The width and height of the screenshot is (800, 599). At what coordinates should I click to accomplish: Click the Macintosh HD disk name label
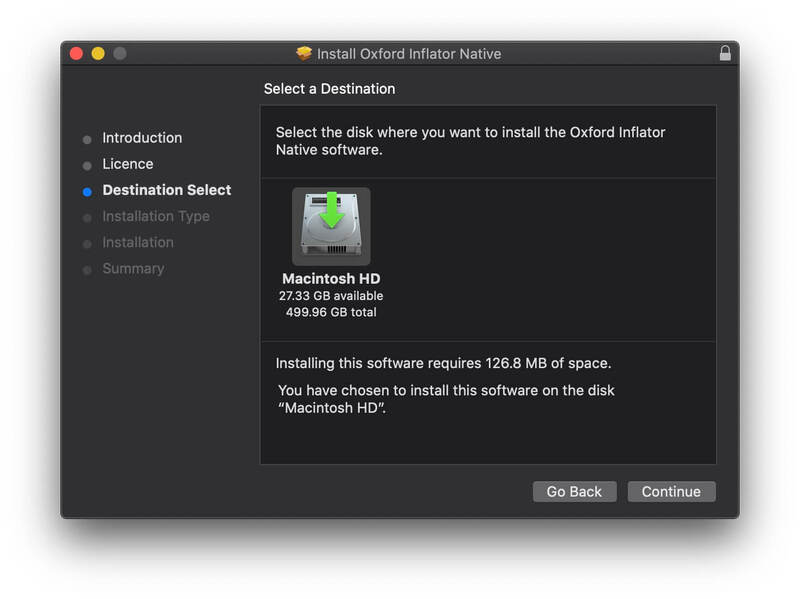(331, 279)
